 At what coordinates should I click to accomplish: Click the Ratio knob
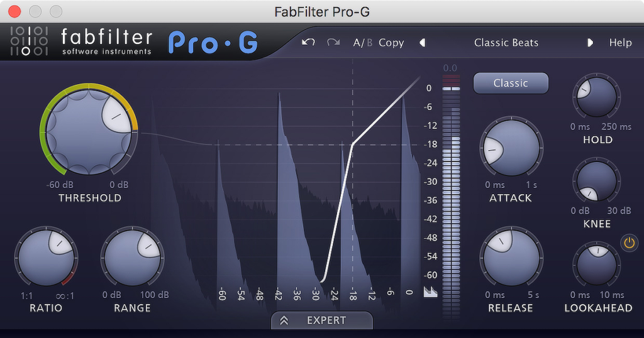point(46,258)
